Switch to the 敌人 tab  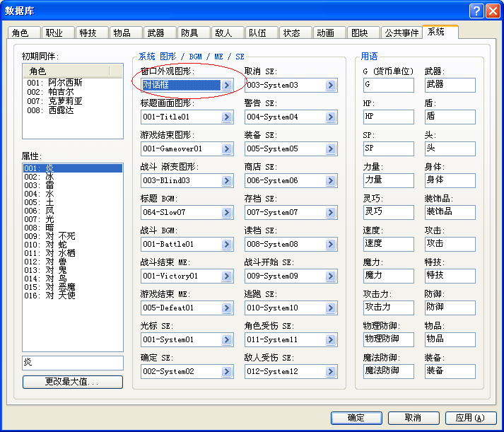(228, 33)
